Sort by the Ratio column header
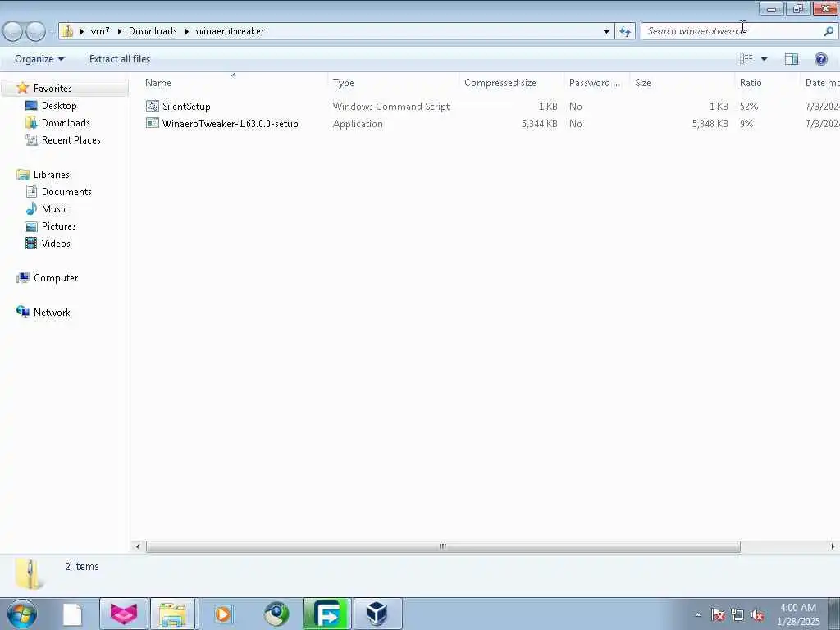840x630 pixels. [767, 83]
